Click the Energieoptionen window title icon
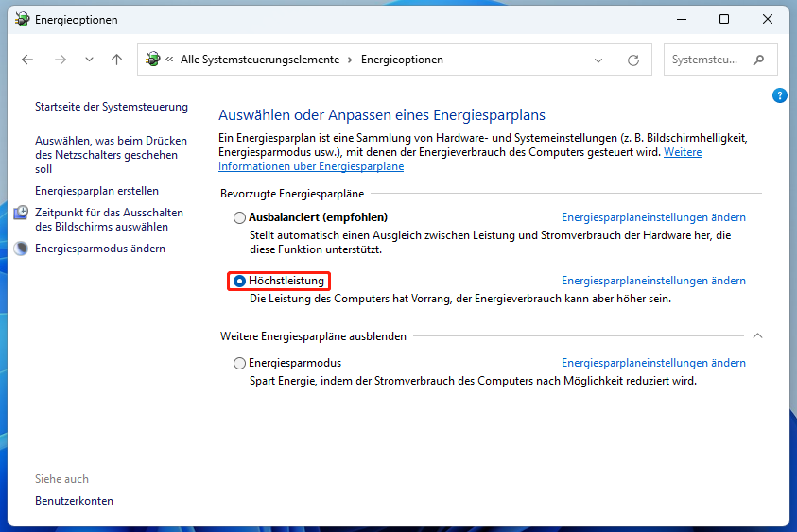This screenshot has height=532, width=797. [23, 19]
